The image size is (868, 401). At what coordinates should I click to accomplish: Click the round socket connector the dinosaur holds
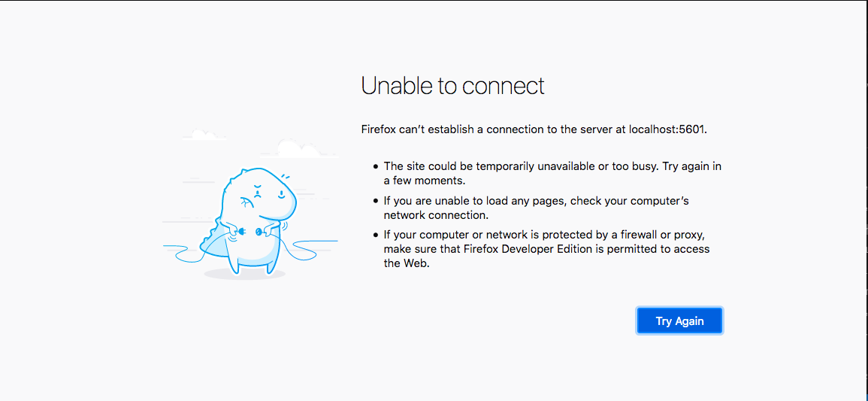[259, 232]
